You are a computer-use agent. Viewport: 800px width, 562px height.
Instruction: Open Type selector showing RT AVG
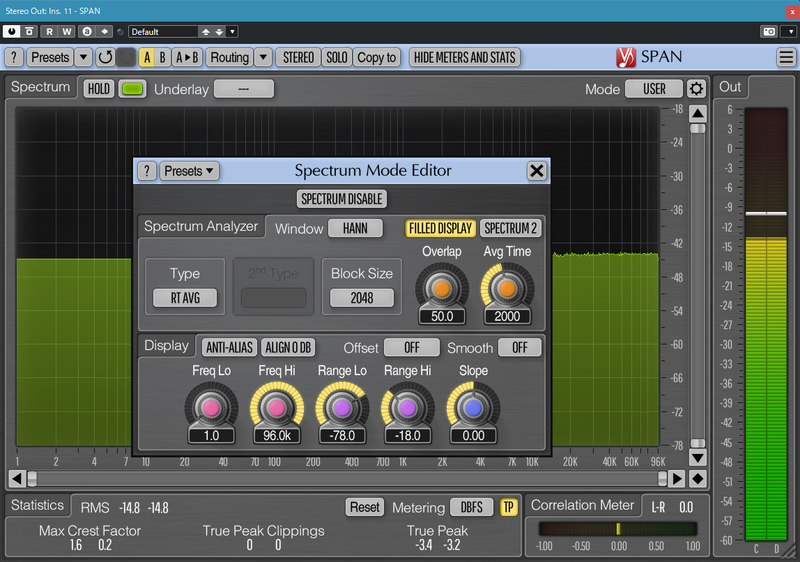185,298
